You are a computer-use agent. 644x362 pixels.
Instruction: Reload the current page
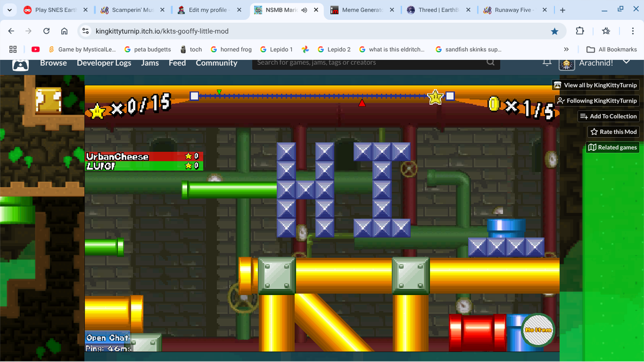click(x=46, y=31)
